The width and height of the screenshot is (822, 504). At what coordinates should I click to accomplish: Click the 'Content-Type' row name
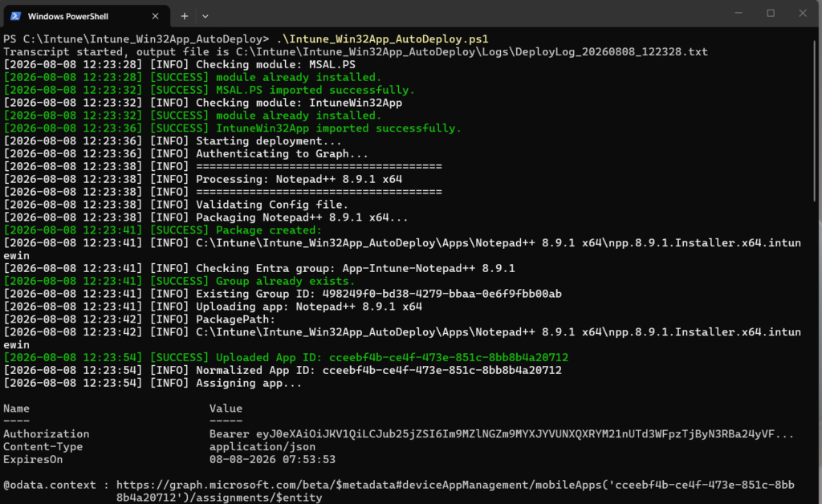pyautogui.click(x=43, y=446)
